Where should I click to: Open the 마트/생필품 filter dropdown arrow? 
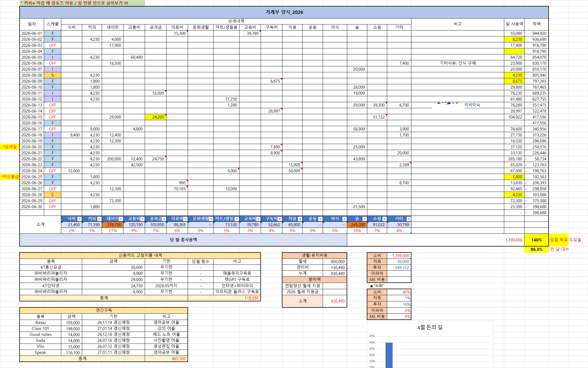(x=237, y=219)
